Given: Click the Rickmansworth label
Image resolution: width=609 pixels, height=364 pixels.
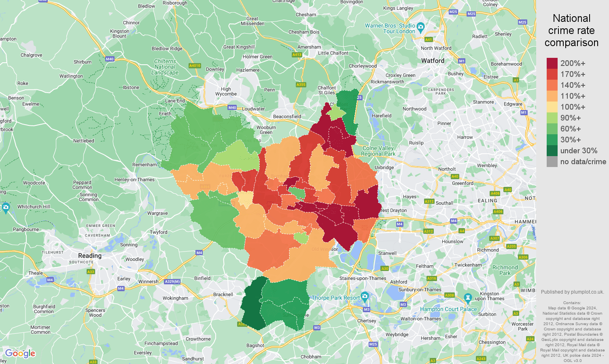Looking at the screenshot, I should click(x=387, y=82).
